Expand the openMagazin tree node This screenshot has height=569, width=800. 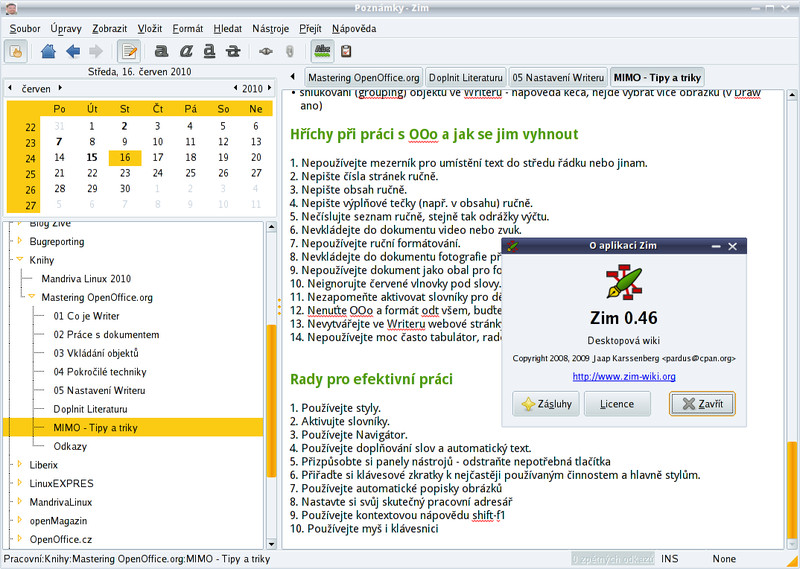(20, 520)
